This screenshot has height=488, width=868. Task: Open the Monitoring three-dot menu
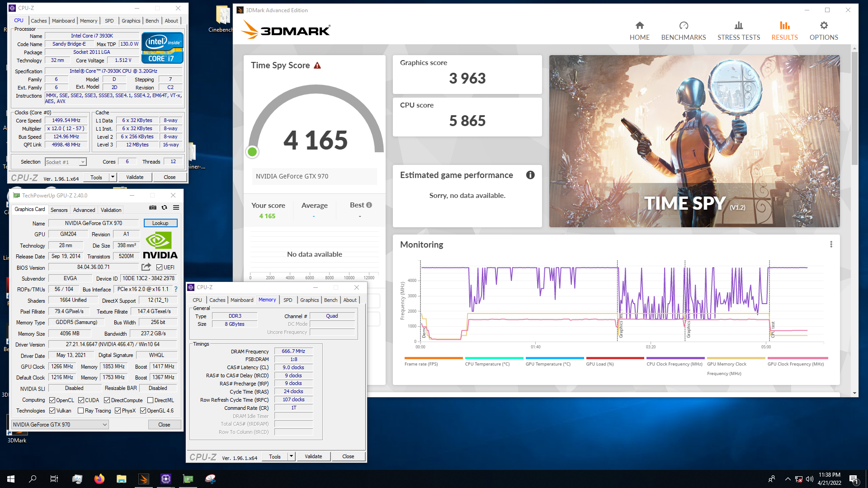pyautogui.click(x=831, y=244)
